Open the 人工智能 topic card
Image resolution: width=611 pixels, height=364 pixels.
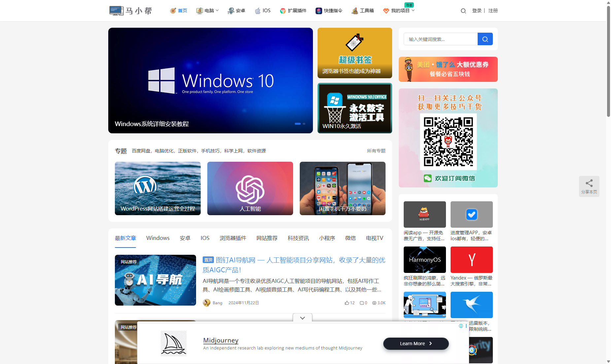tap(250, 188)
